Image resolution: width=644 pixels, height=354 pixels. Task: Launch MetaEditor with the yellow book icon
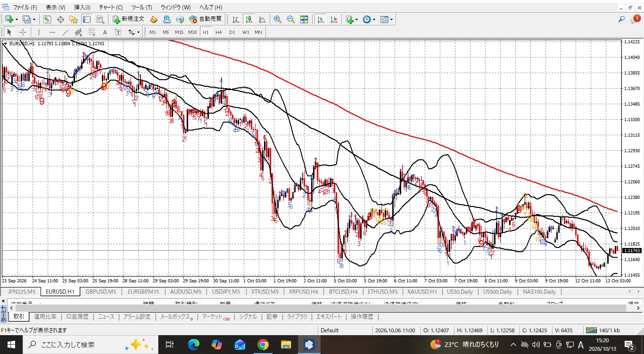[153, 19]
